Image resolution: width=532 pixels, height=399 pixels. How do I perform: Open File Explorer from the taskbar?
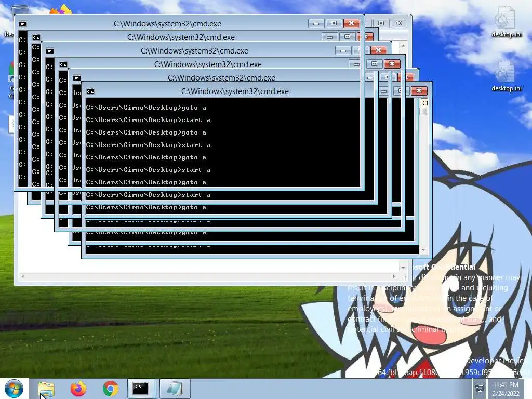(x=46, y=389)
